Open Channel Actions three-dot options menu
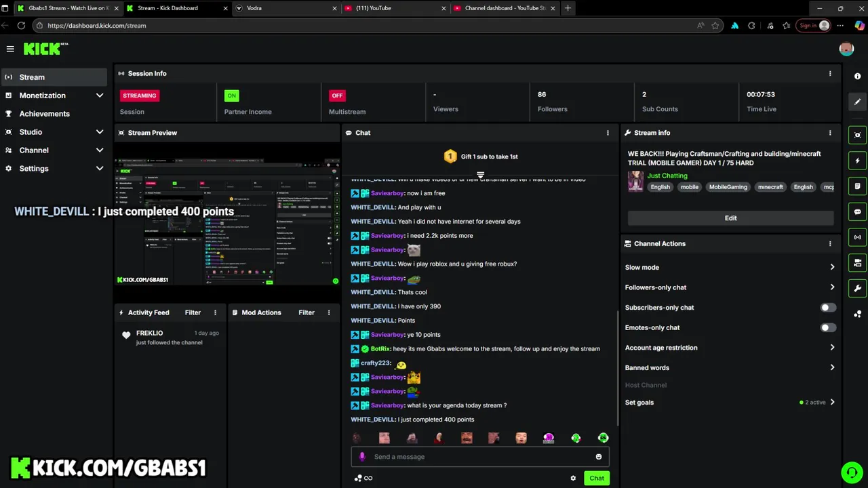Image resolution: width=868 pixels, height=488 pixels. [830, 243]
